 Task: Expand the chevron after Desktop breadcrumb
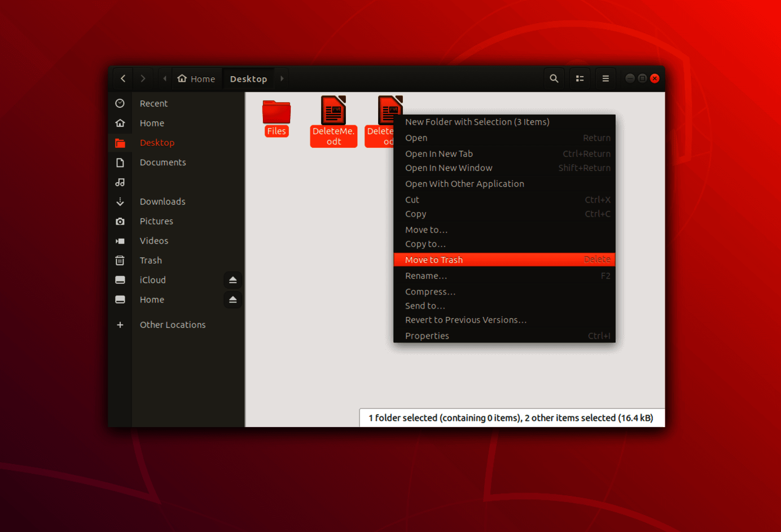[282, 78]
